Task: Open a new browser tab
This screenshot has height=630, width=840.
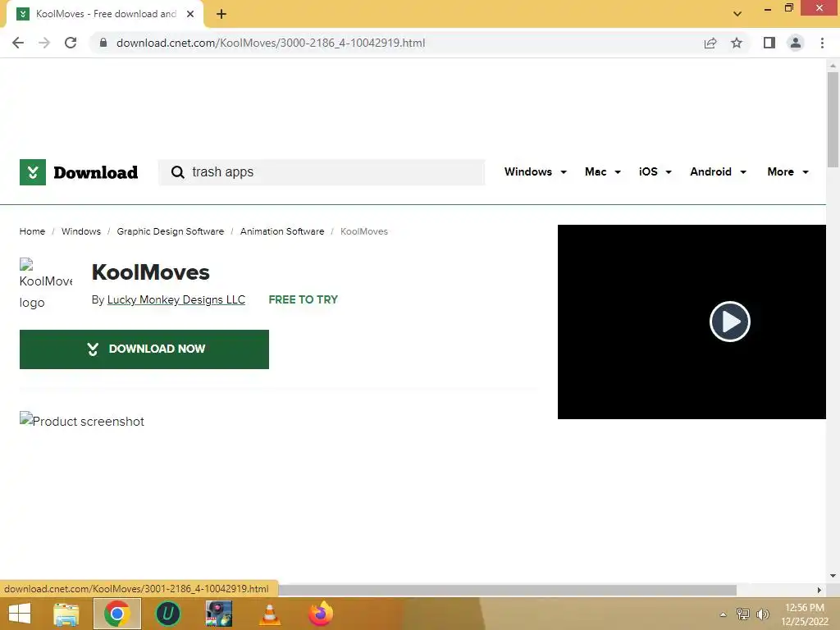Action: click(x=221, y=15)
